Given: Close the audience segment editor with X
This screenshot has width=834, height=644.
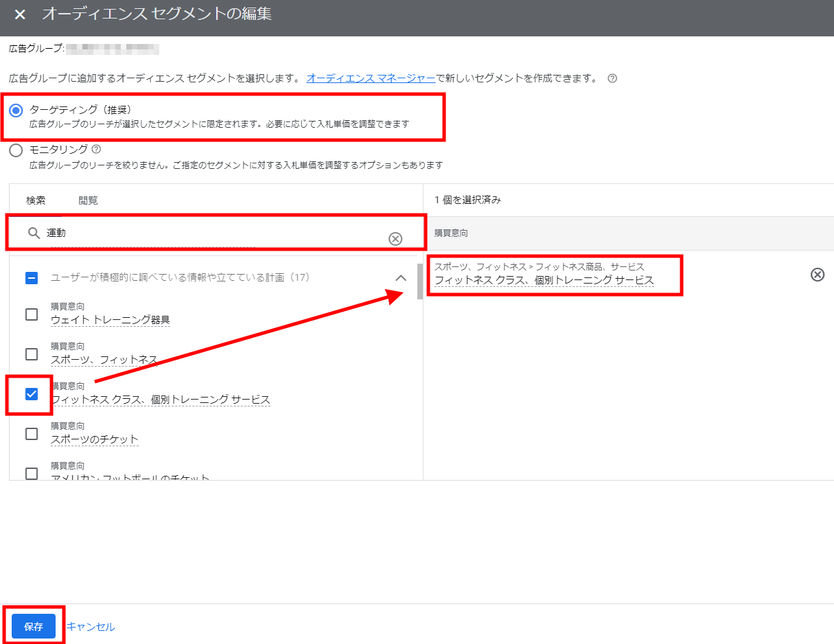Looking at the screenshot, I should (x=20, y=14).
